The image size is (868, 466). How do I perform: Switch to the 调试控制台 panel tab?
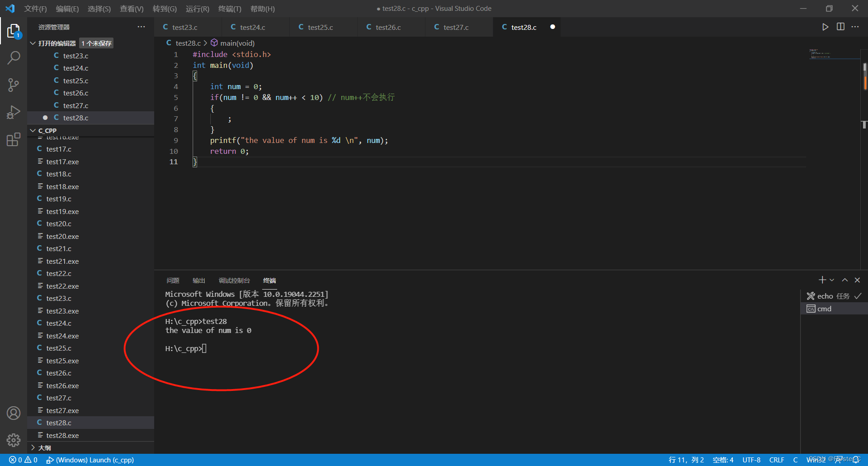(234, 281)
